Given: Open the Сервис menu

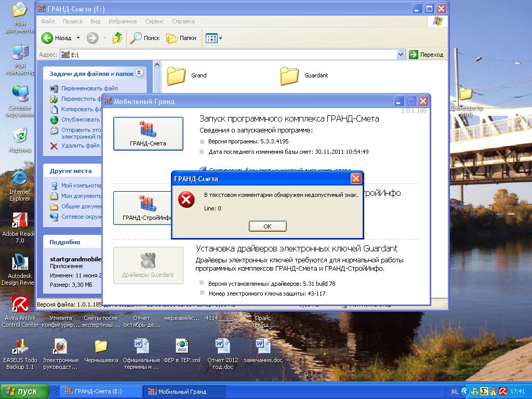Looking at the screenshot, I should point(154,21).
